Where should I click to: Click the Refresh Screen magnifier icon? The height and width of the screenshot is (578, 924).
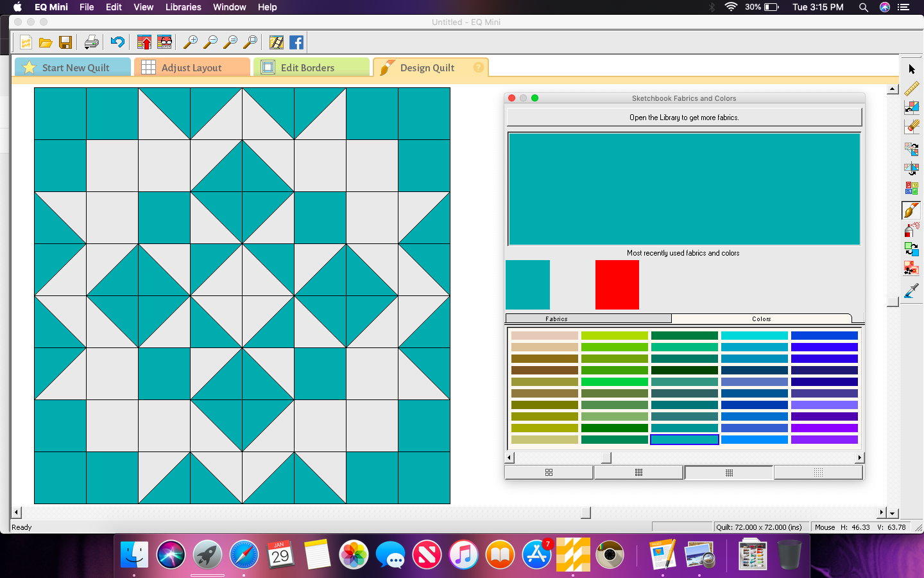[230, 42]
